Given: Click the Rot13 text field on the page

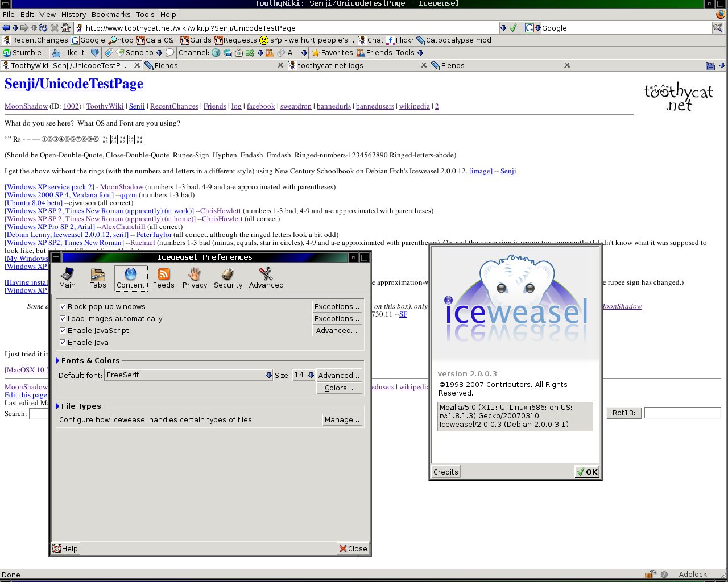Looking at the screenshot, I should pyautogui.click(x=682, y=413).
